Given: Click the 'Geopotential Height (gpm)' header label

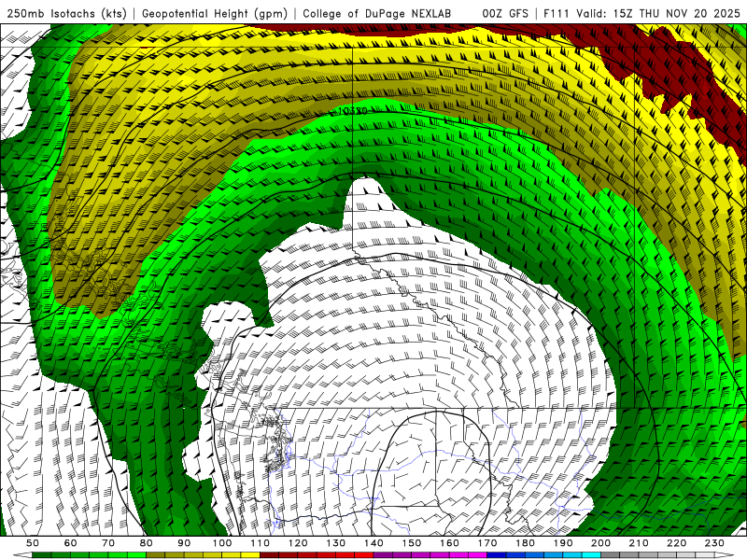Looking at the screenshot, I should 215,13.
